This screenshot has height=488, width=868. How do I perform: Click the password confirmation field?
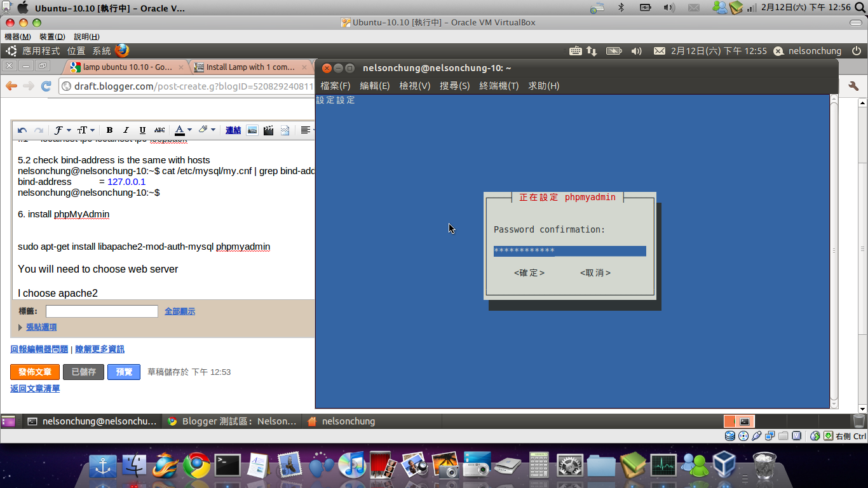pos(570,251)
